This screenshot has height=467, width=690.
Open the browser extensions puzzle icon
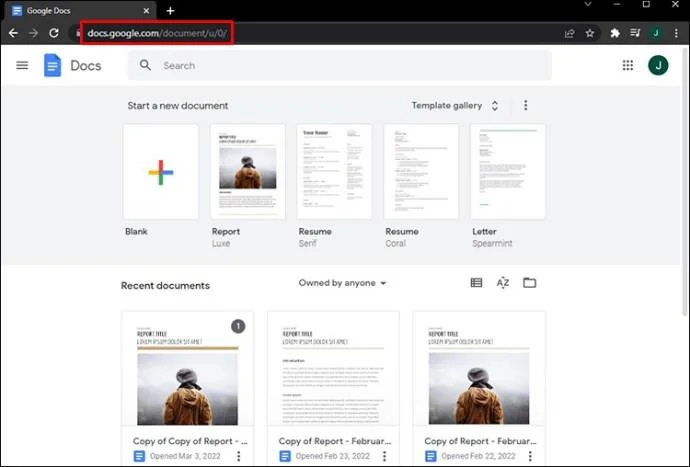tap(615, 33)
